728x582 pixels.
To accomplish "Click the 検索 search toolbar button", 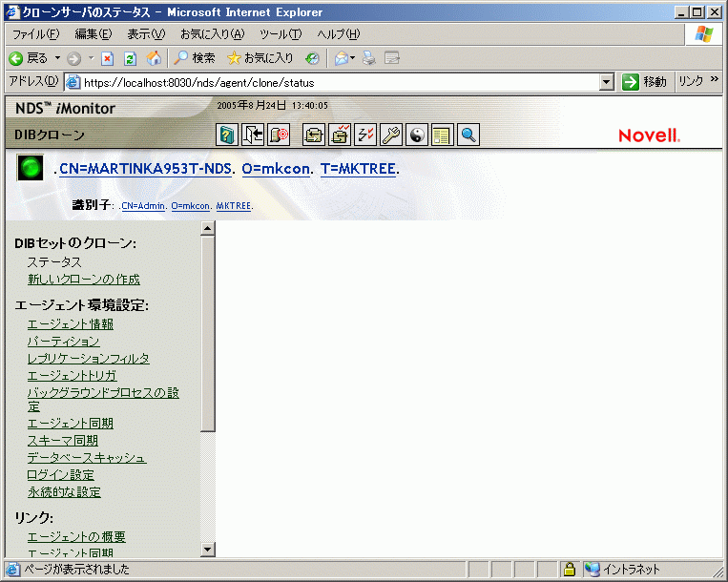I will tap(195, 58).
